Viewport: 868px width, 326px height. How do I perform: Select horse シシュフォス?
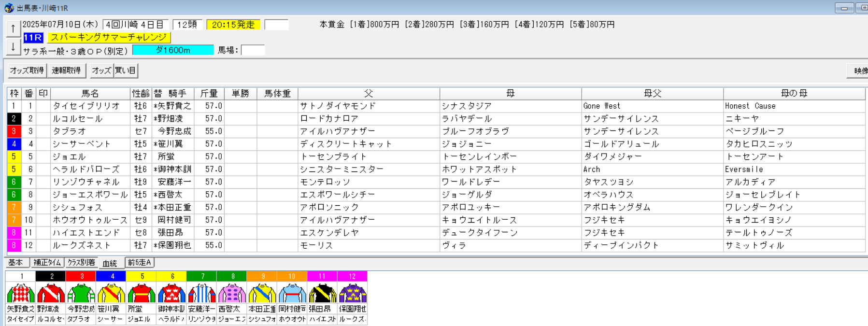[x=78, y=207]
